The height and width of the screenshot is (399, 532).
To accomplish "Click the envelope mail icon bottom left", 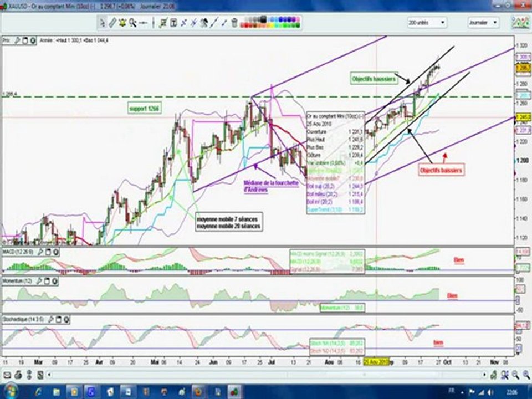I will click(7, 375).
